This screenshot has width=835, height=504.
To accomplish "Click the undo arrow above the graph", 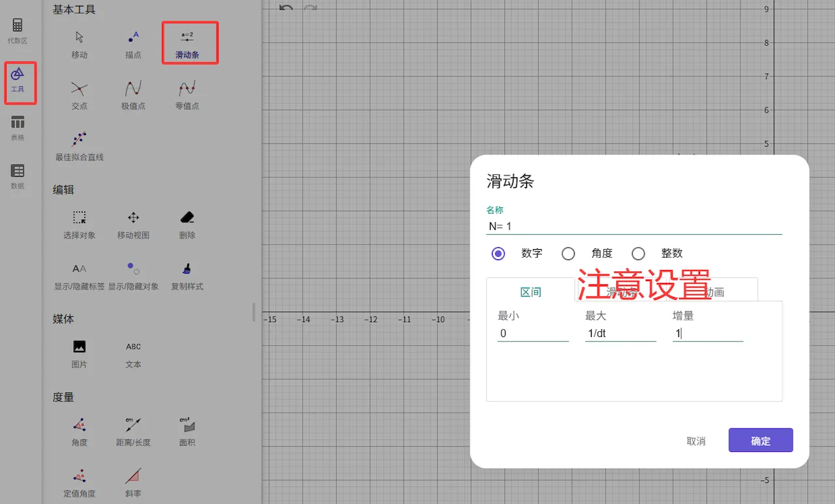I will (286, 8).
